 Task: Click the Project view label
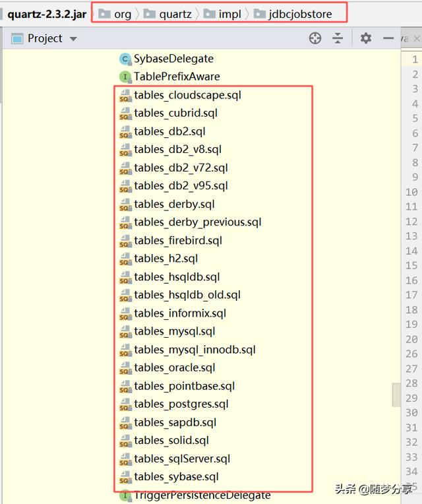45,38
